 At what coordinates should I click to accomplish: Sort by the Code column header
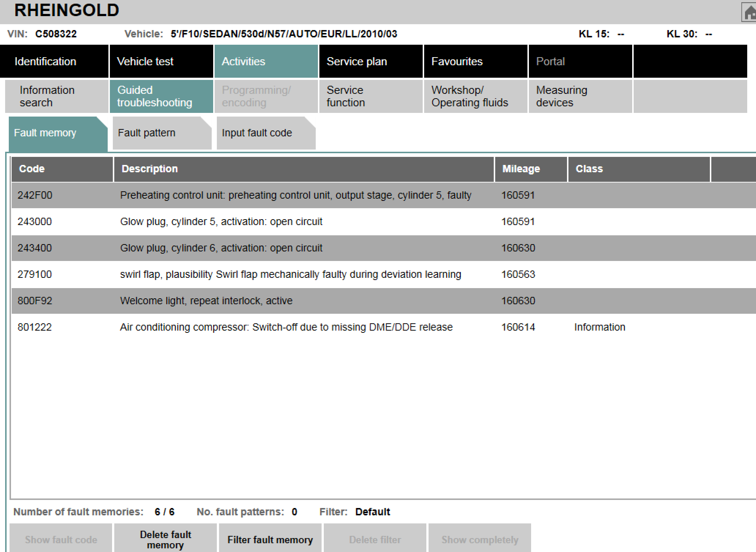click(x=62, y=169)
